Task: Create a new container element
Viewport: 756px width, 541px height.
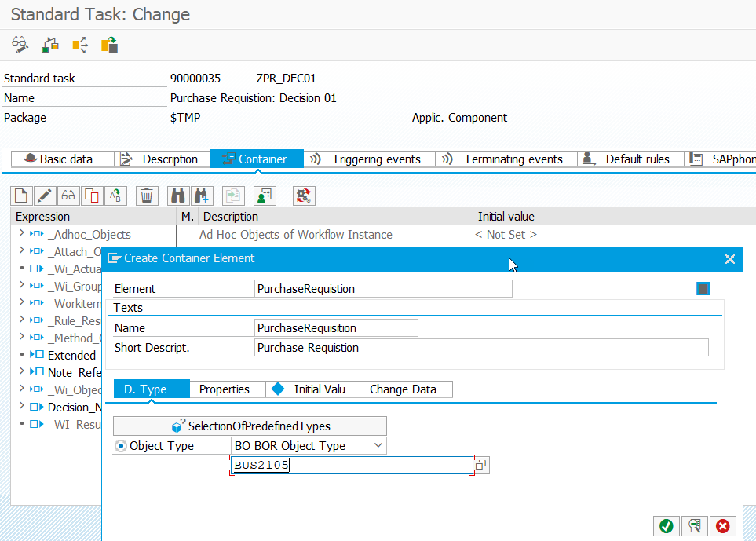Action: pyautogui.click(x=20, y=195)
